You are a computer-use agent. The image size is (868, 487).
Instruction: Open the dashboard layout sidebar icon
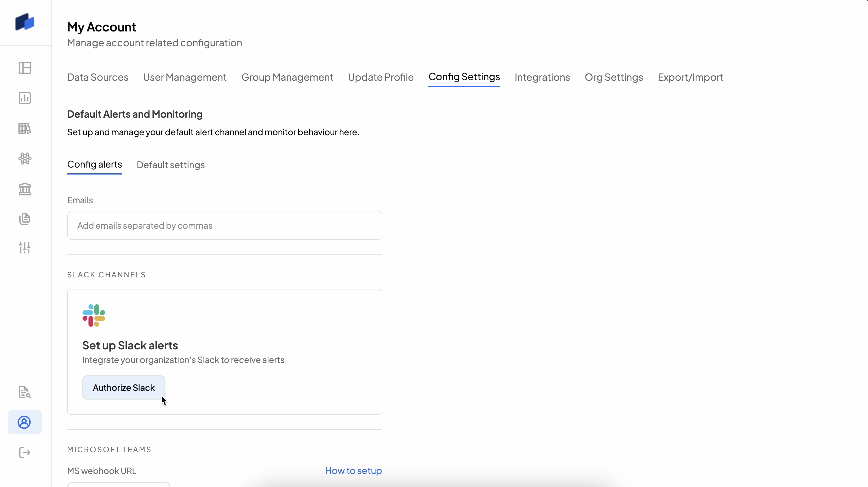pyautogui.click(x=24, y=68)
